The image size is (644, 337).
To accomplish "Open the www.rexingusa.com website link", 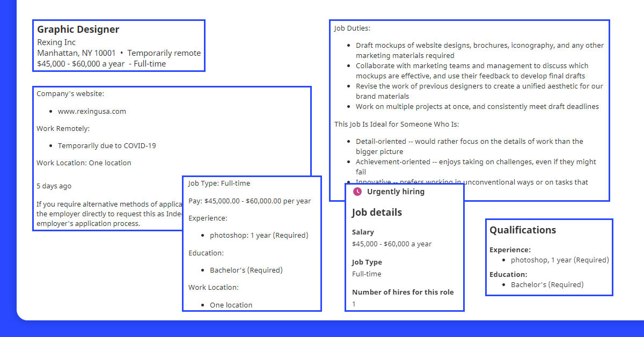I will pyautogui.click(x=92, y=112).
